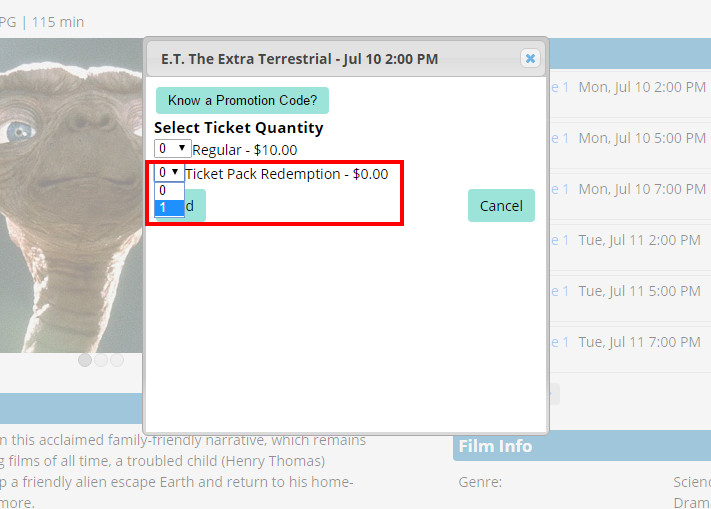Open the Tue, Jul 11 5:00 PM showtime
711x509 pixels.
pos(640,291)
